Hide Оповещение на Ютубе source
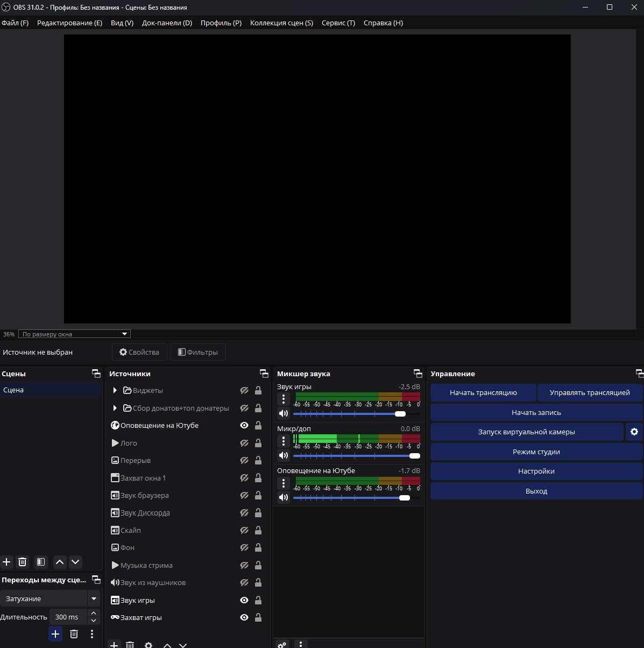The width and height of the screenshot is (644, 648). click(x=244, y=425)
